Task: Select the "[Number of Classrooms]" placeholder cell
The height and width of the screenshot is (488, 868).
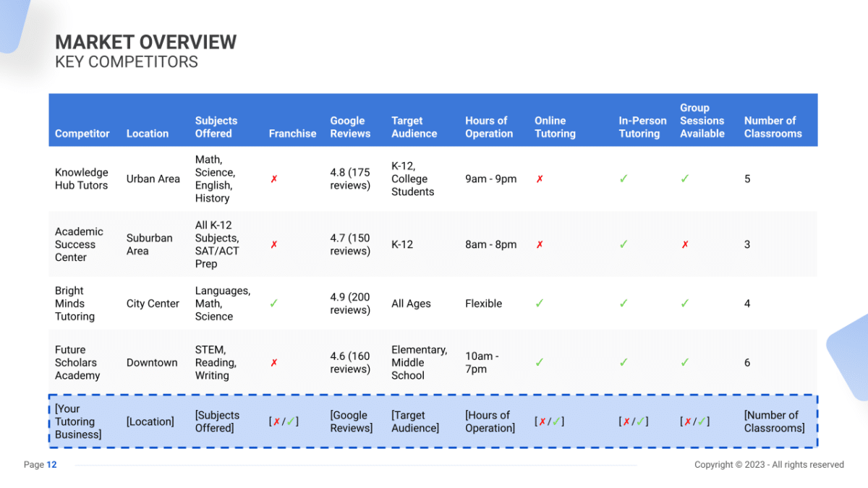Action: pyautogui.click(x=775, y=421)
